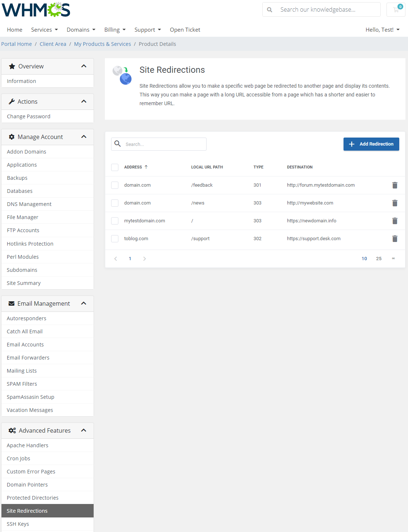Collapse the Actions panel chevron

[84, 102]
